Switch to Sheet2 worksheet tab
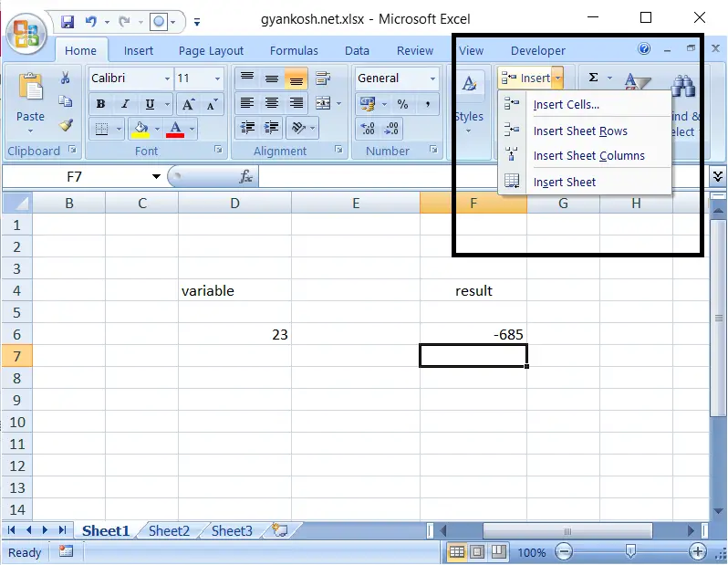 (169, 530)
